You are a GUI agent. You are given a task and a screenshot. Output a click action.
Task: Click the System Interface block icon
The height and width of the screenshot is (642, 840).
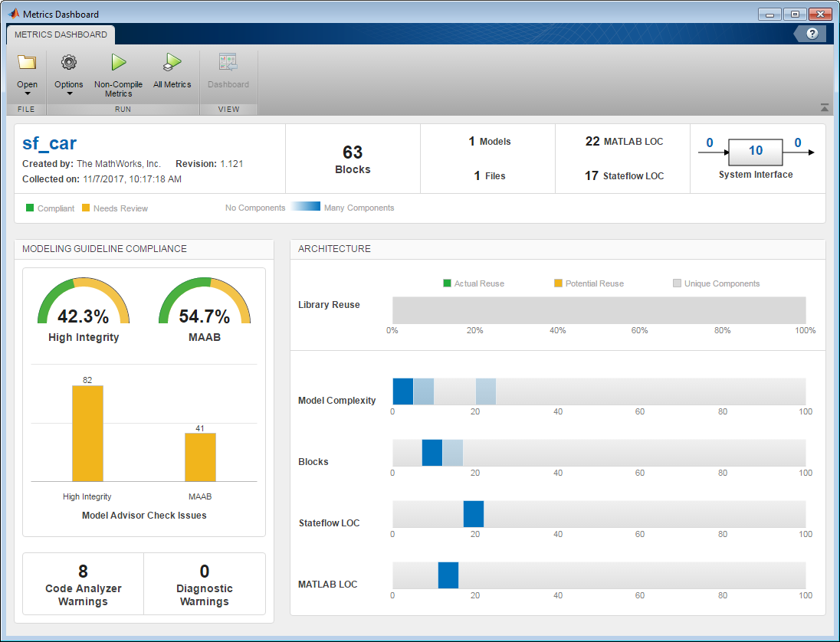[755, 152]
